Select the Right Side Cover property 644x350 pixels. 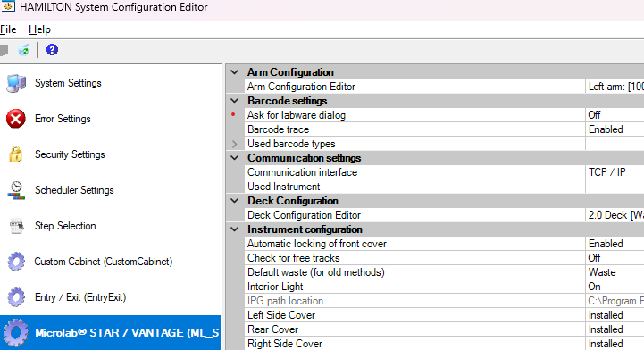click(414, 344)
